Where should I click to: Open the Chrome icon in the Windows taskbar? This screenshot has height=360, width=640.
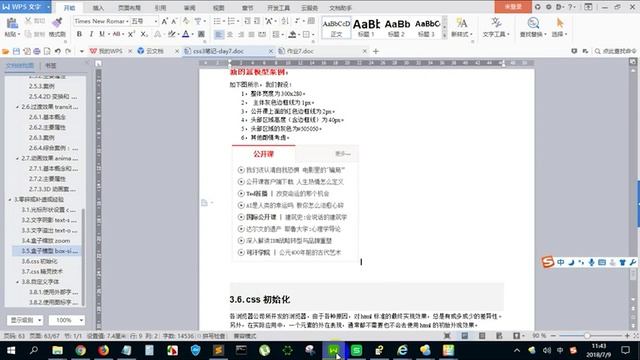click(x=80, y=350)
